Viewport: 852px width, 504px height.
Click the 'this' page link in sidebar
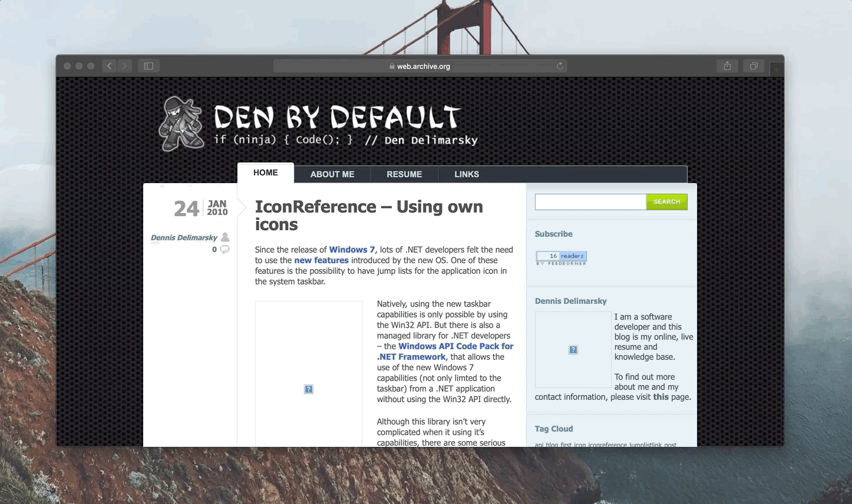point(661,397)
